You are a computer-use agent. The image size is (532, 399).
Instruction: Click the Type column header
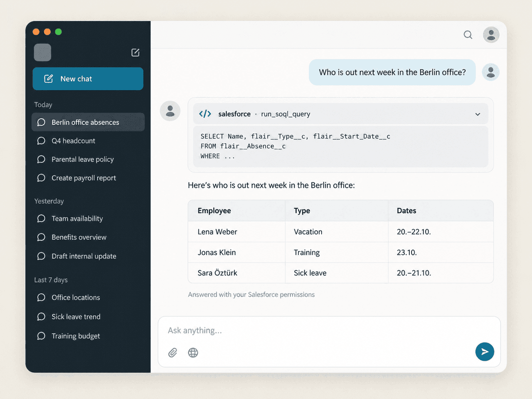pyautogui.click(x=337, y=211)
